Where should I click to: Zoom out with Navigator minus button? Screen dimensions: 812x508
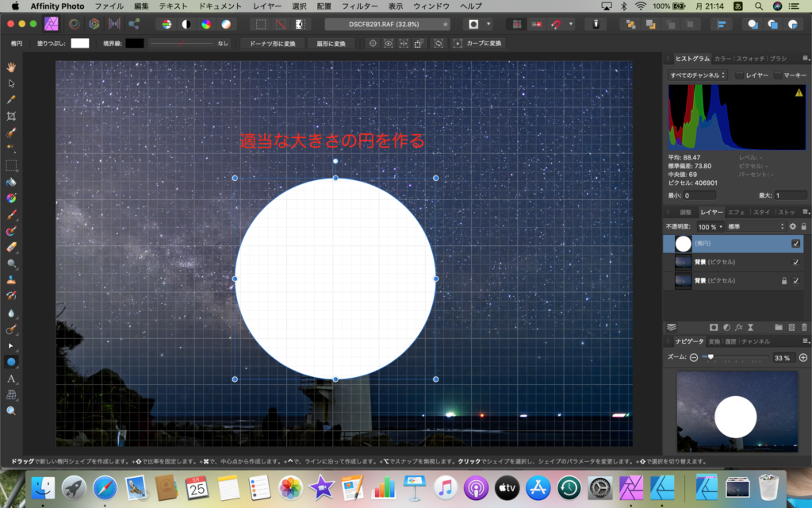point(693,358)
